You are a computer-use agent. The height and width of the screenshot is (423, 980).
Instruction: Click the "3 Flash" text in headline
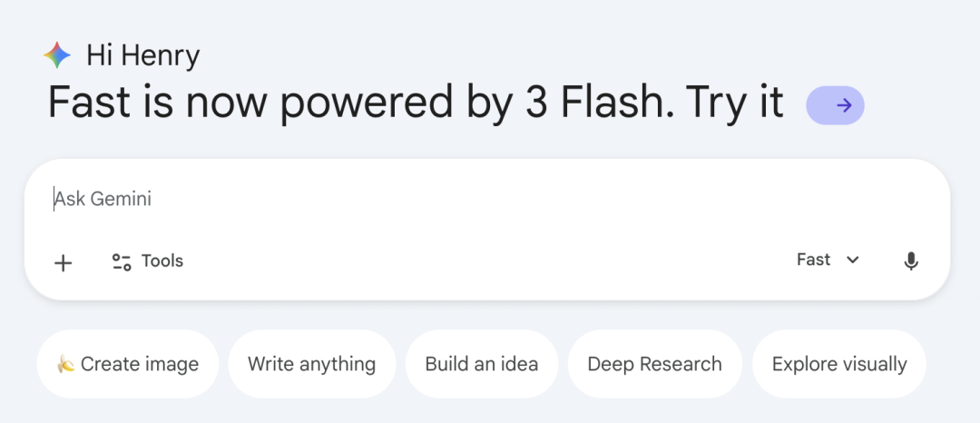point(594,103)
